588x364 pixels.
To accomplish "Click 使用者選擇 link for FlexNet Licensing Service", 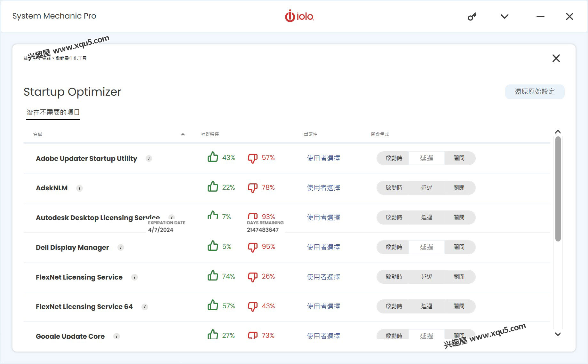I will [x=323, y=277].
